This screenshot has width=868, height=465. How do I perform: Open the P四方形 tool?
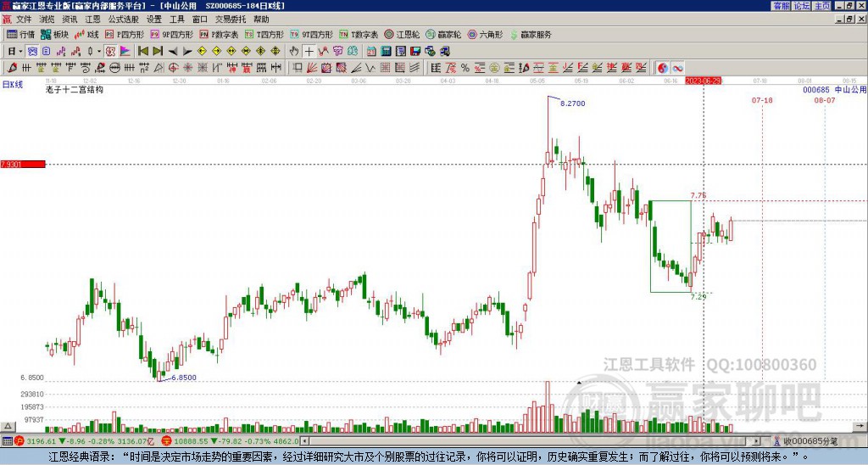tap(125, 34)
